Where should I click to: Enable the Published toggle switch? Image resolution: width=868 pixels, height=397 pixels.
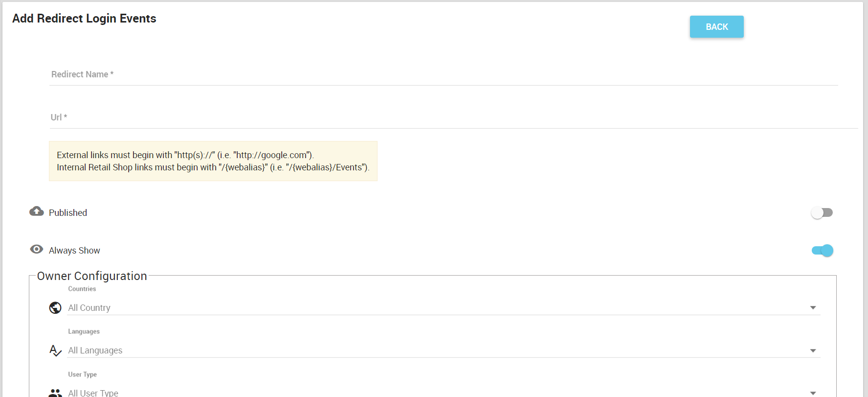point(822,212)
